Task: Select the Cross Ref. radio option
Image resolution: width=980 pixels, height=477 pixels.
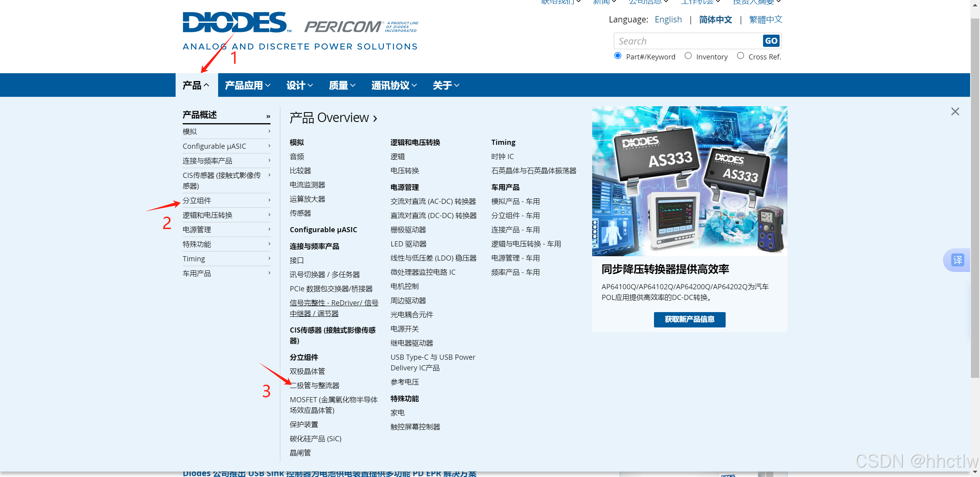Action: [x=740, y=56]
